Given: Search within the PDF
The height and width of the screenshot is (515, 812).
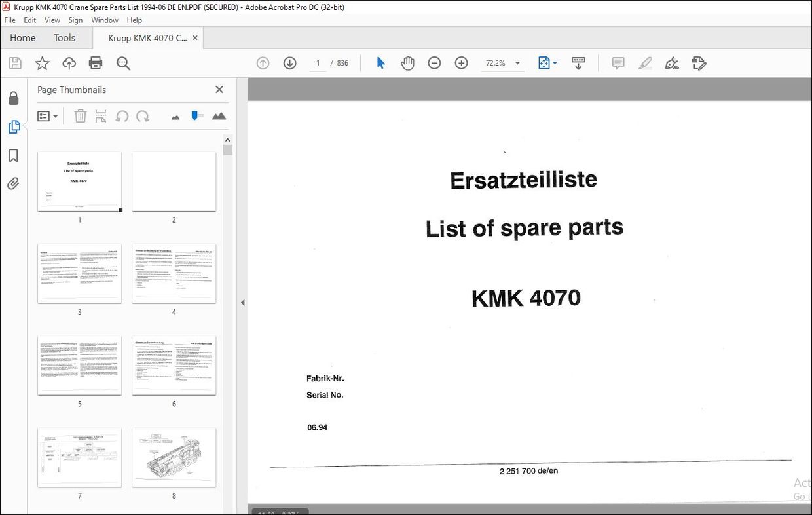Looking at the screenshot, I should (x=123, y=62).
